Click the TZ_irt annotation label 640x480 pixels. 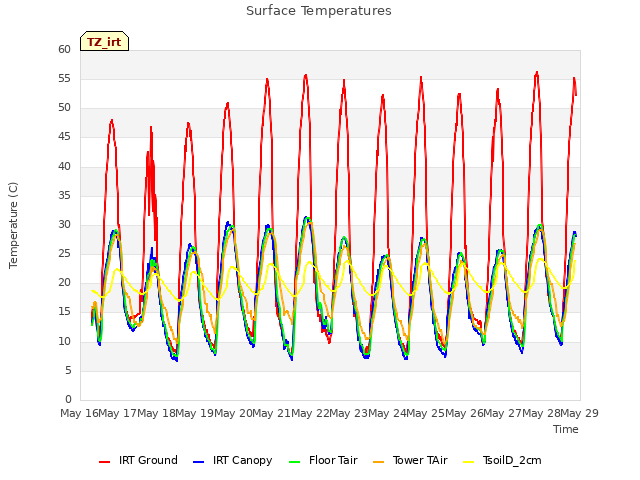(x=104, y=41)
